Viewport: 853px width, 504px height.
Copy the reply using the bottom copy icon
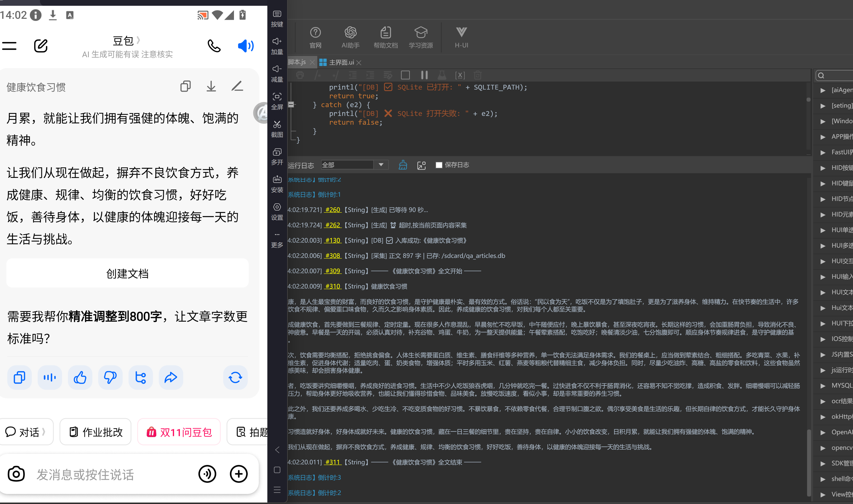click(x=19, y=377)
